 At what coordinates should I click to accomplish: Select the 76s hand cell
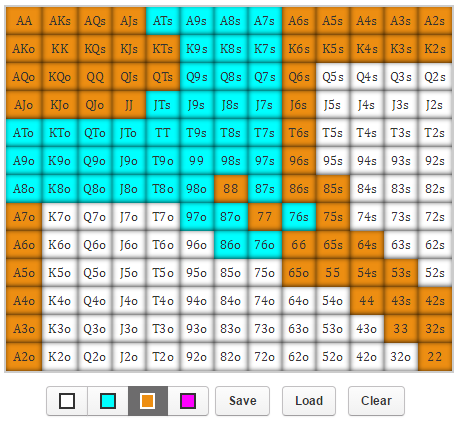coord(299,217)
